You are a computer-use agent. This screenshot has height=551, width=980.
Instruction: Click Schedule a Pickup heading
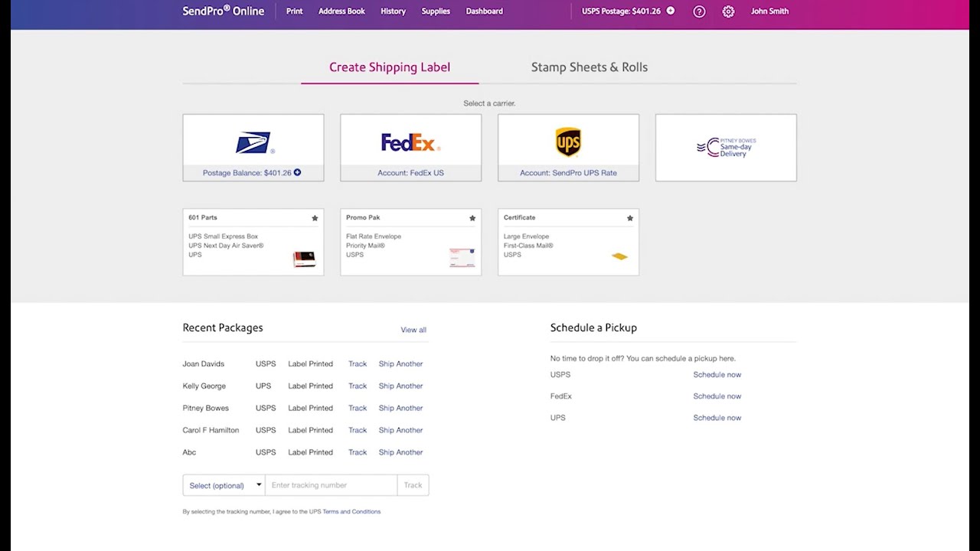pos(593,328)
